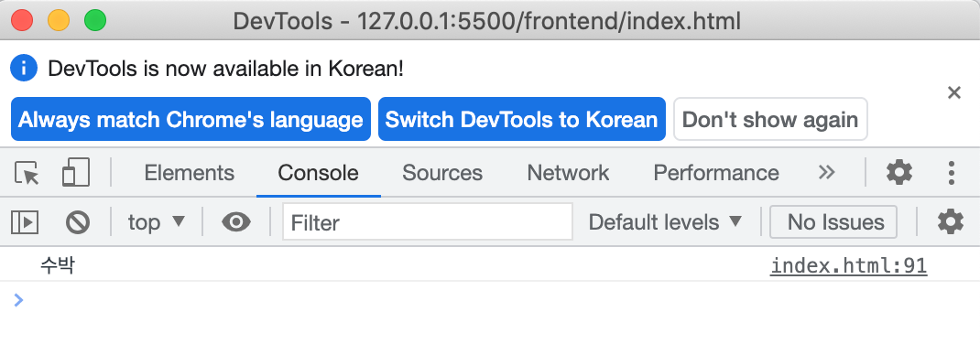Activate the inspect element picker icon
Image resolution: width=980 pixels, height=344 pixels.
coord(27,172)
